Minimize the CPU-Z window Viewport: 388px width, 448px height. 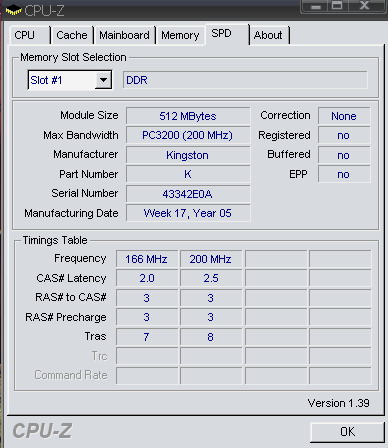click(316, 6)
